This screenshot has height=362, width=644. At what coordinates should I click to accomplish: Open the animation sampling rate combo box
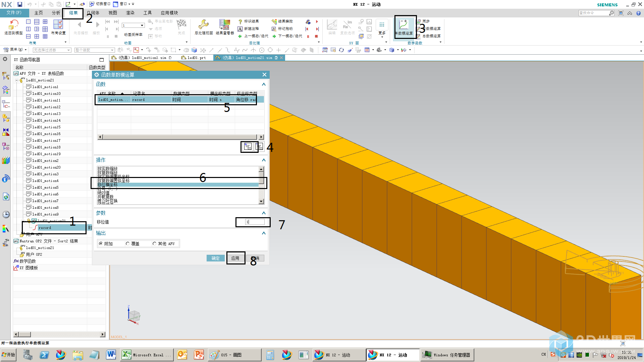pyautogui.click(x=133, y=25)
